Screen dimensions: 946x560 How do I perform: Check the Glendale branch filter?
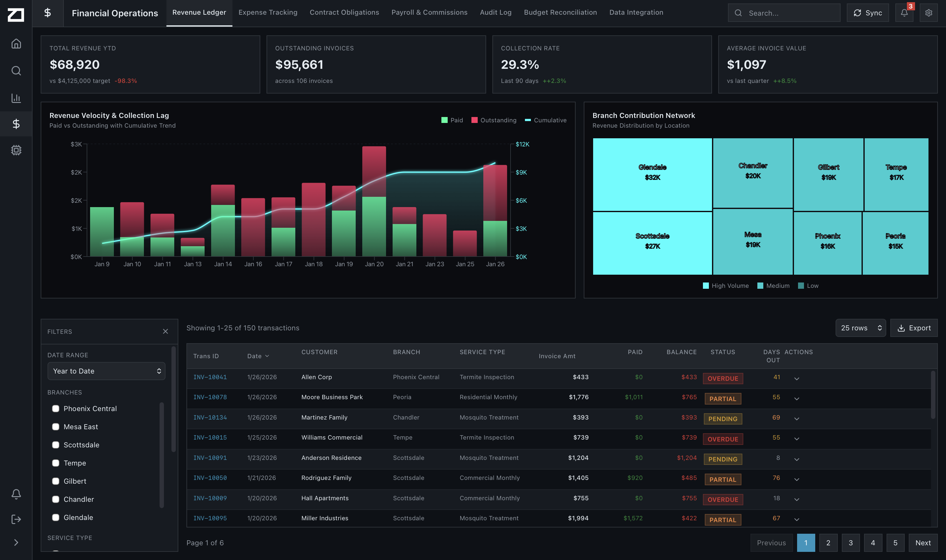pyautogui.click(x=55, y=517)
